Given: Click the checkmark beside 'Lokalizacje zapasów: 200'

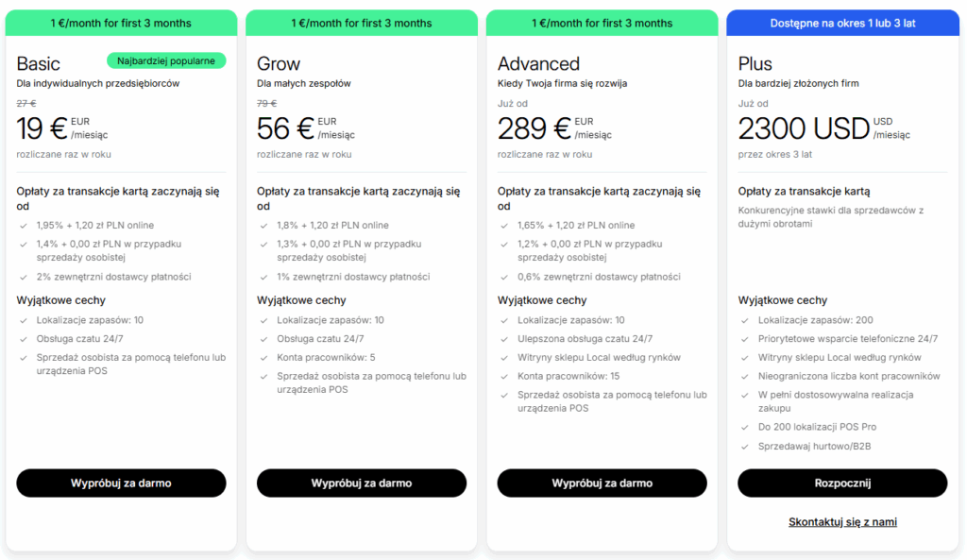Looking at the screenshot, I should point(744,320).
